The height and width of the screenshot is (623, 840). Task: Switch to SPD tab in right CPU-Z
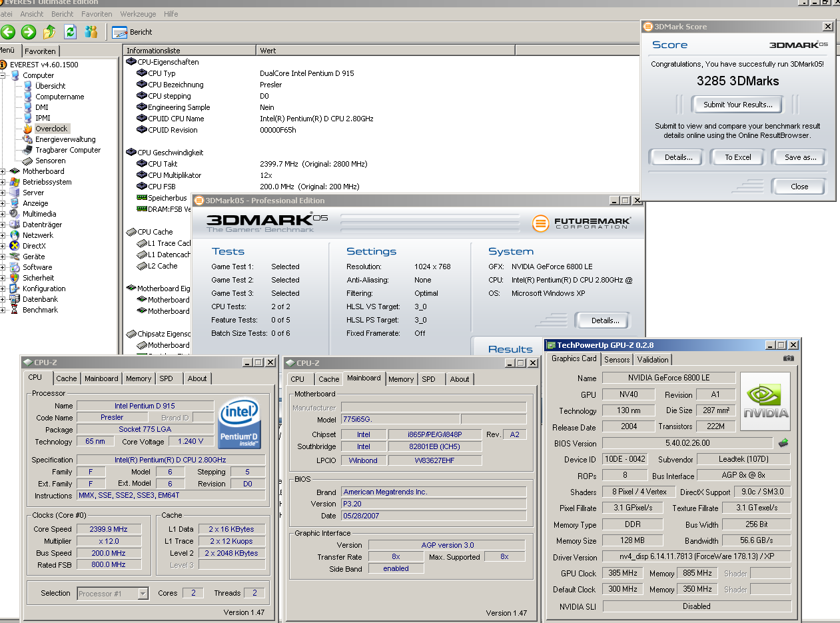click(429, 379)
